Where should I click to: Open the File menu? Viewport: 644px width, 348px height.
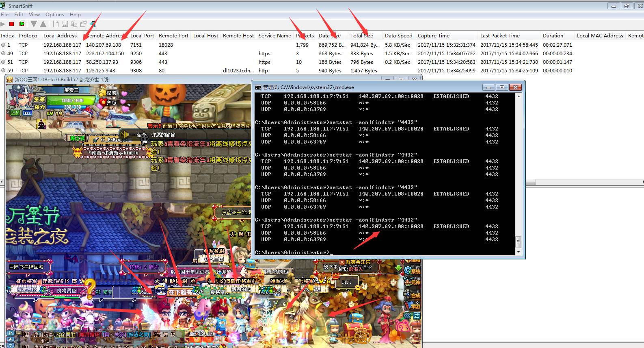click(x=4, y=14)
